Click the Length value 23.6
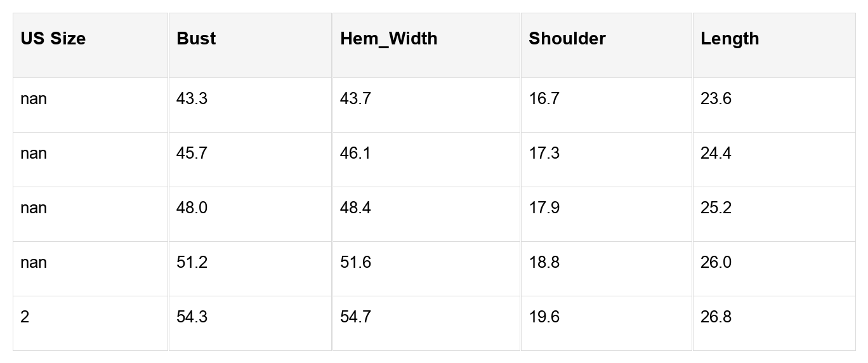The image size is (868, 363). [x=716, y=99]
